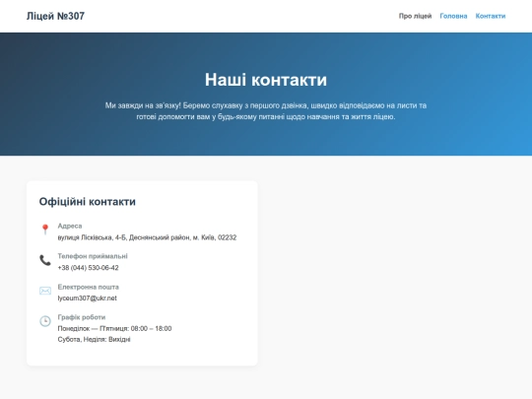Image resolution: width=532 pixels, height=399 pixels.
Task: Click the address вулиця Лісківська, 4-Б text
Action: click(x=147, y=237)
